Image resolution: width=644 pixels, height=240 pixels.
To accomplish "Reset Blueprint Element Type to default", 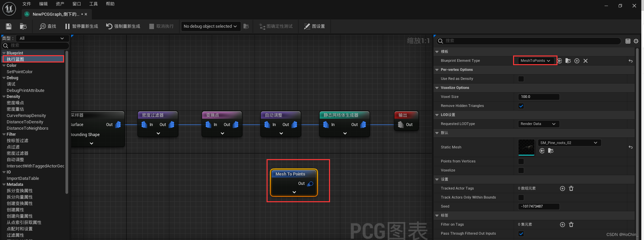I will click(x=631, y=61).
